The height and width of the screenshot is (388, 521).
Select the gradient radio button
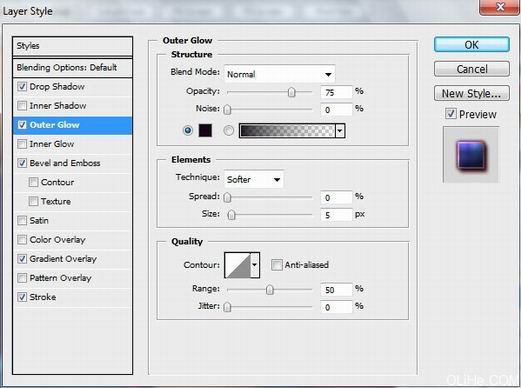228,130
